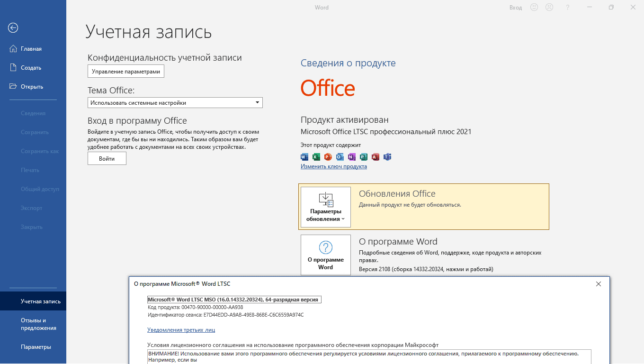644x364 pixels.
Task: Click the Управление параметрами button
Action: pyautogui.click(x=126, y=72)
